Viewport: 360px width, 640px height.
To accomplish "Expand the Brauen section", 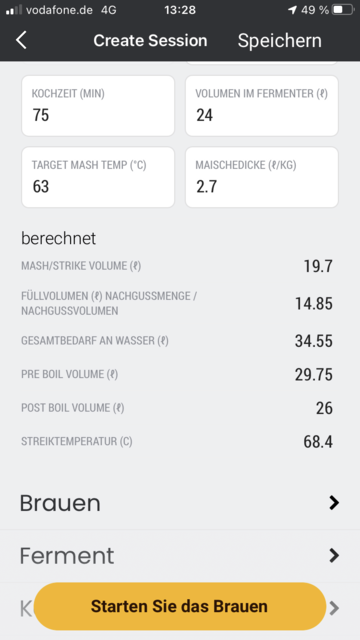I will (x=180, y=503).
